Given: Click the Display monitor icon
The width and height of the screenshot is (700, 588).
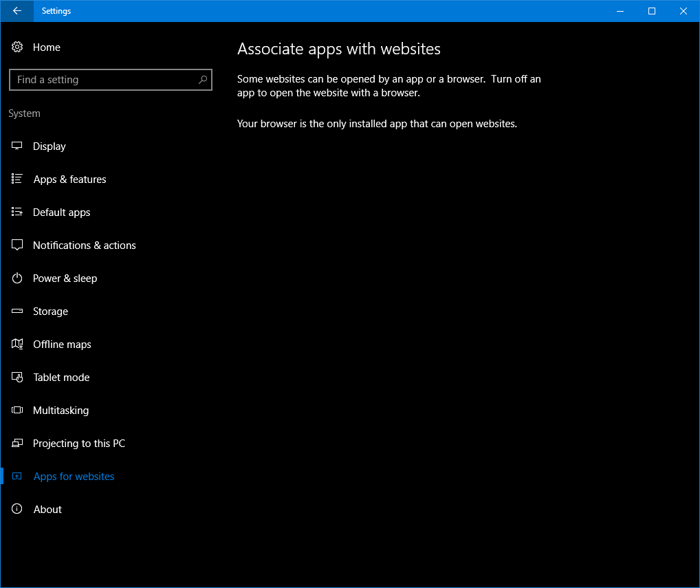Looking at the screenshot, I should click(x=17, y=146).
